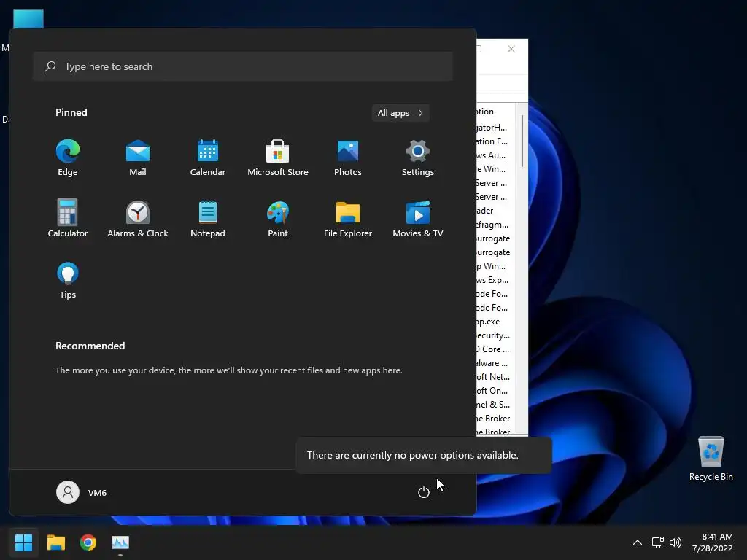
Task: Select the Recycle Bin desktop icon
Action: point(711,459)
